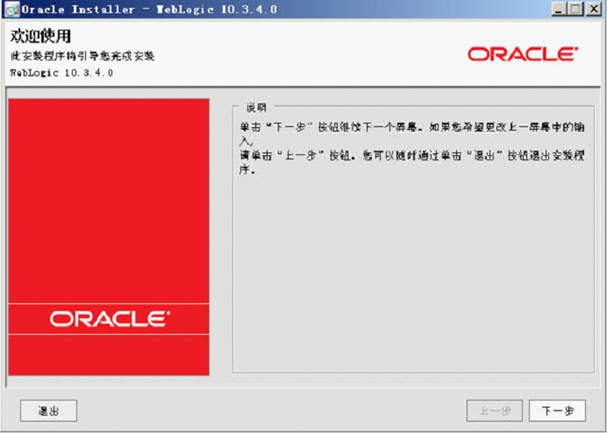The height and width of the screenshot is (433, 607).
Task: Click the 欢迎使用 heading text
Action: (41, 36)
